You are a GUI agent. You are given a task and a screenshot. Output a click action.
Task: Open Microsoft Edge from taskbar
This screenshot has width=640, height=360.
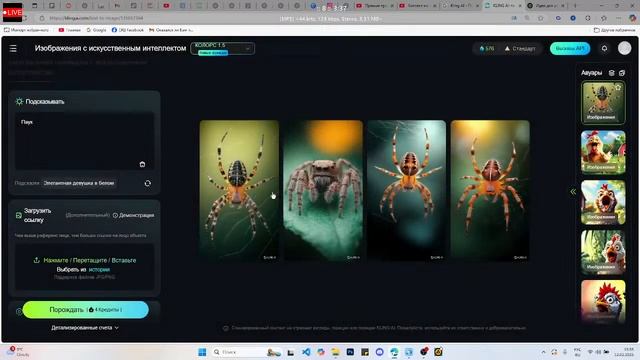tap(394, 352)
